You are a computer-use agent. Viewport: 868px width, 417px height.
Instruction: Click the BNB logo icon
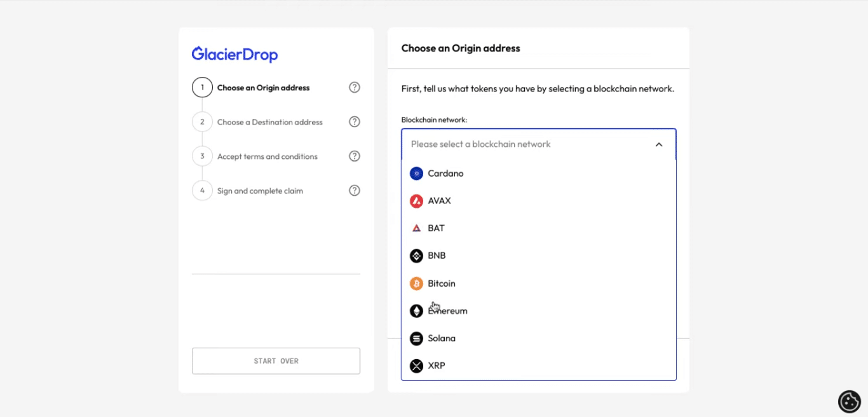click(x=416, y=256)
